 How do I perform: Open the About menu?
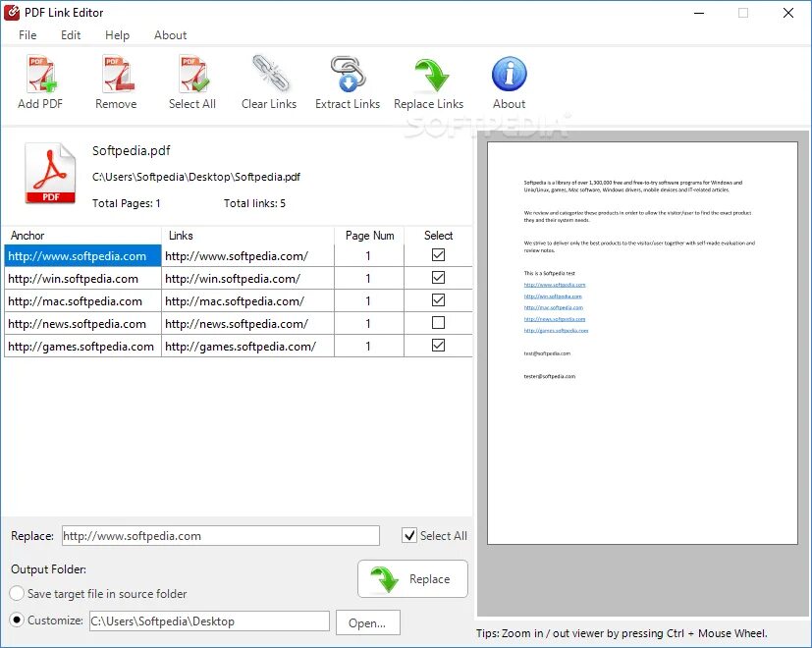(x=171, y=35)
